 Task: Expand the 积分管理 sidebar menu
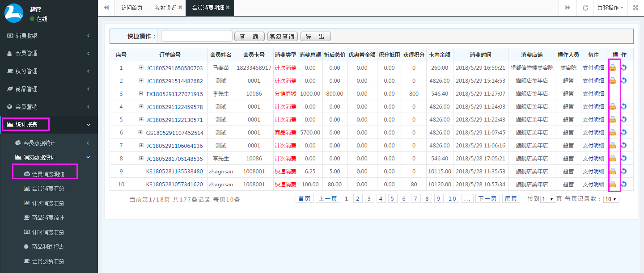point(49,71)
